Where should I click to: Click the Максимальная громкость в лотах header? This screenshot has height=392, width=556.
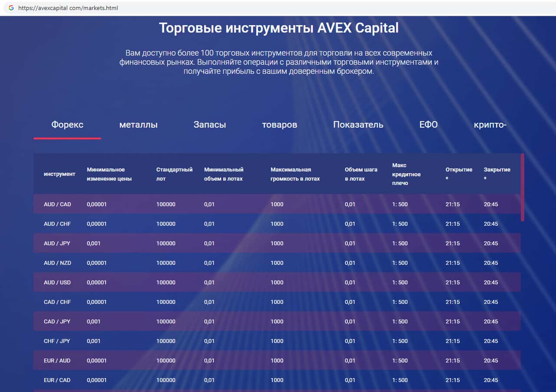point(295,174)
